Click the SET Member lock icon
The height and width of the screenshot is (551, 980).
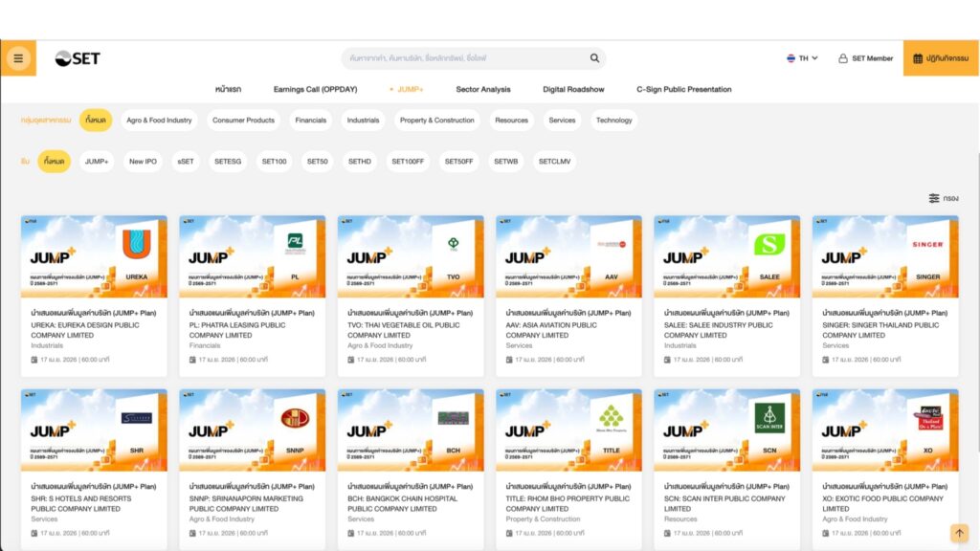(843, 58)
